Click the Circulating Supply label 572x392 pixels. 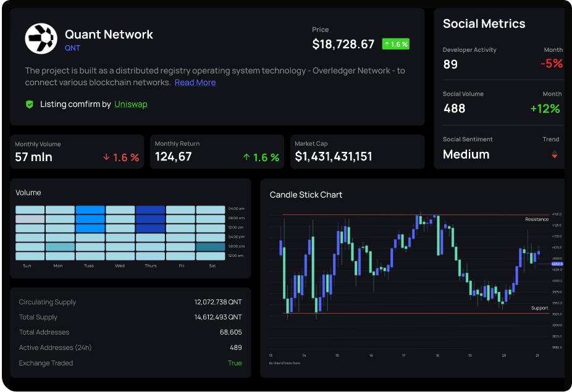point(48,302)
